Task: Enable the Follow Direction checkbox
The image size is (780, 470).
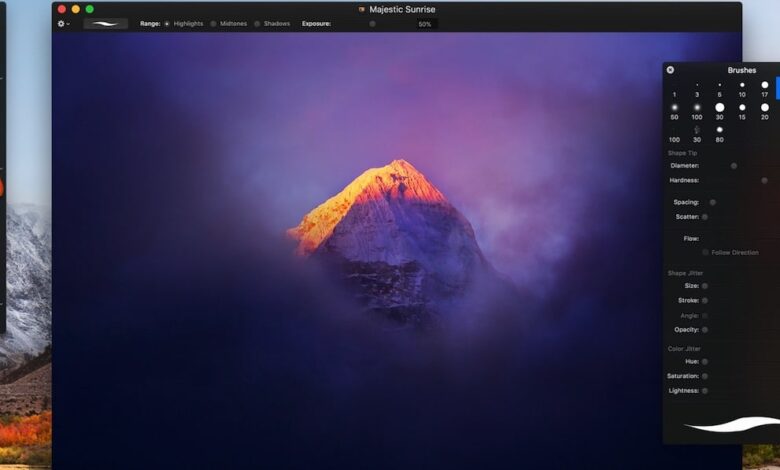Action: tap(705, 252)
